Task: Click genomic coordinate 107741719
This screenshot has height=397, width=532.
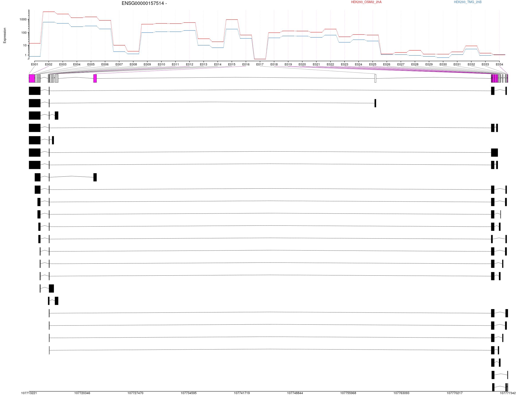Action: [242, 393]
